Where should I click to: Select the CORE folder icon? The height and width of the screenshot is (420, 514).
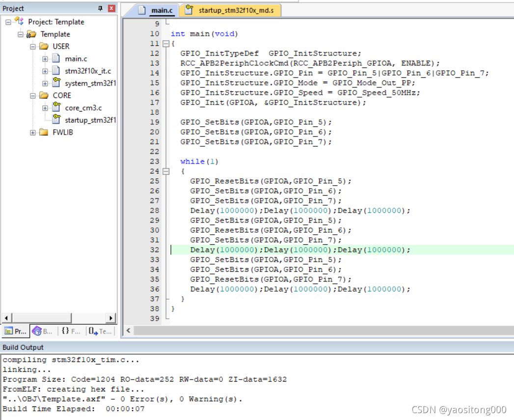pyautogui.click(x=44, y=95)
